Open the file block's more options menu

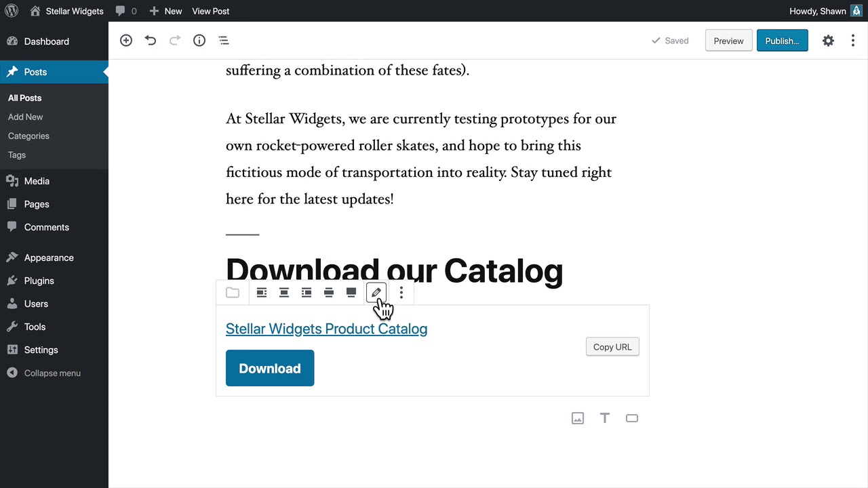[401, 293]
